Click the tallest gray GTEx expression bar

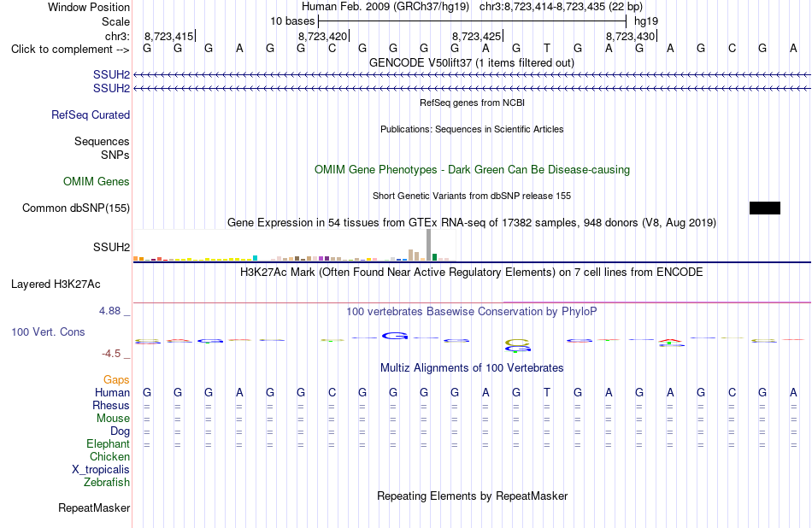[429, 245]
